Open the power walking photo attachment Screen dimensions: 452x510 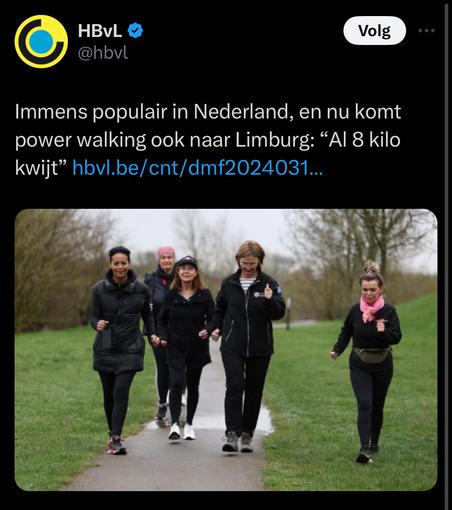[x=226, y=350]
